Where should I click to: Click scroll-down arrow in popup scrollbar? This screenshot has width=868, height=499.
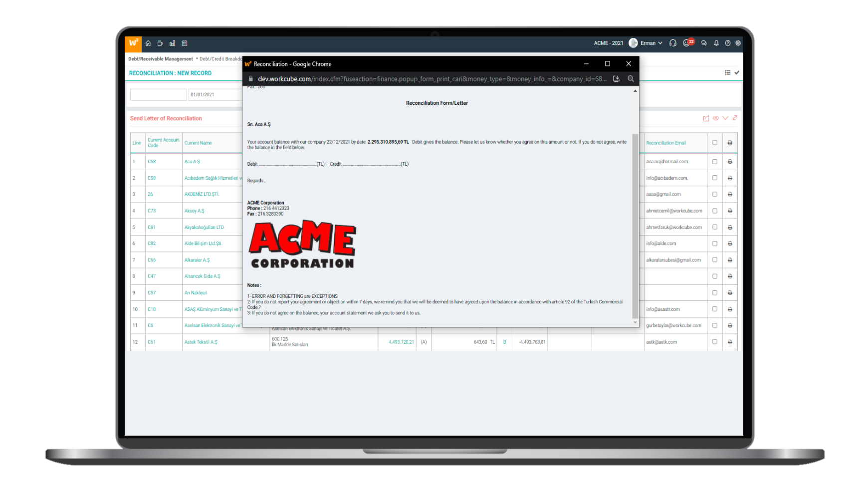click(635, 322)
